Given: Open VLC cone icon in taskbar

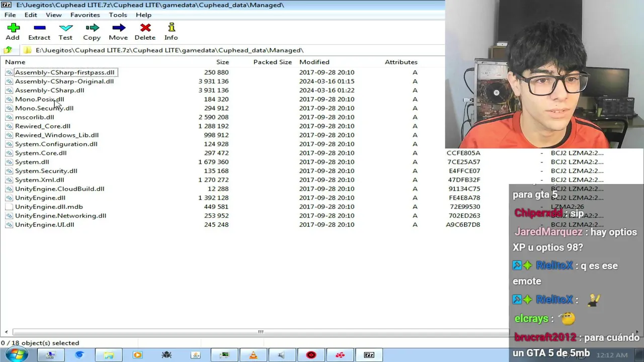Looking at the screenshot, I should point(253,355).
